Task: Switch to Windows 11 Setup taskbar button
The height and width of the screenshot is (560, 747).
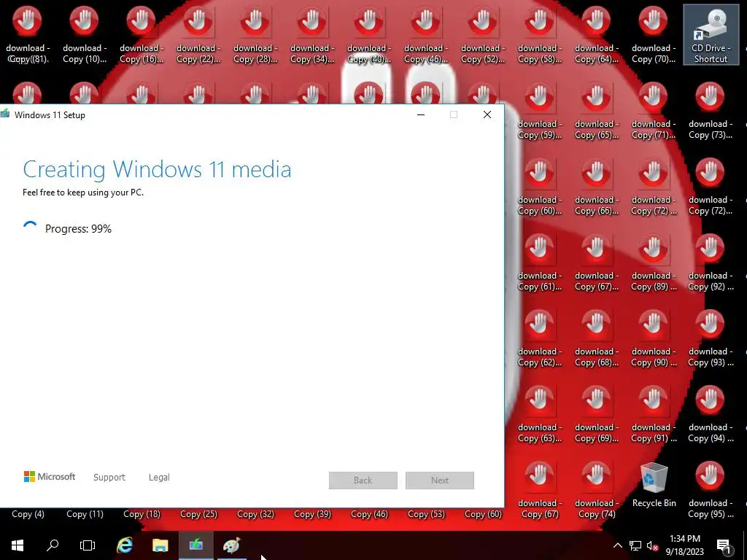Action: pyautogui.click(x=196, y=545)
